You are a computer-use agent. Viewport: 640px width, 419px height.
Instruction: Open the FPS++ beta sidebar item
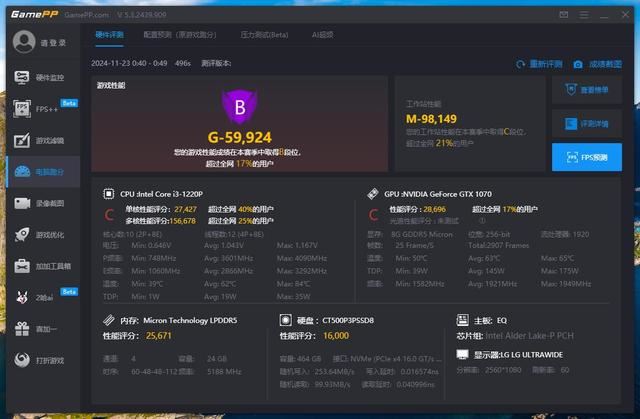(x=43, y=109)
